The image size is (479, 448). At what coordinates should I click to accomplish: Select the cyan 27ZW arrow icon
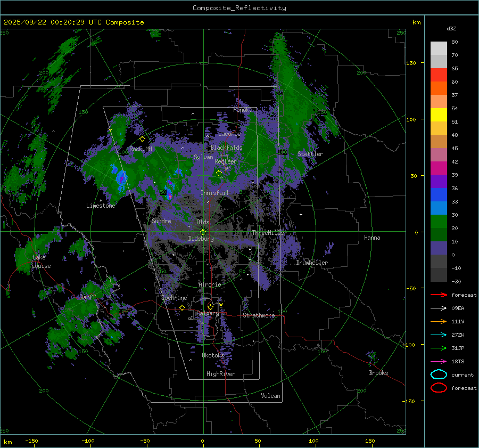[x=438, y=335]
